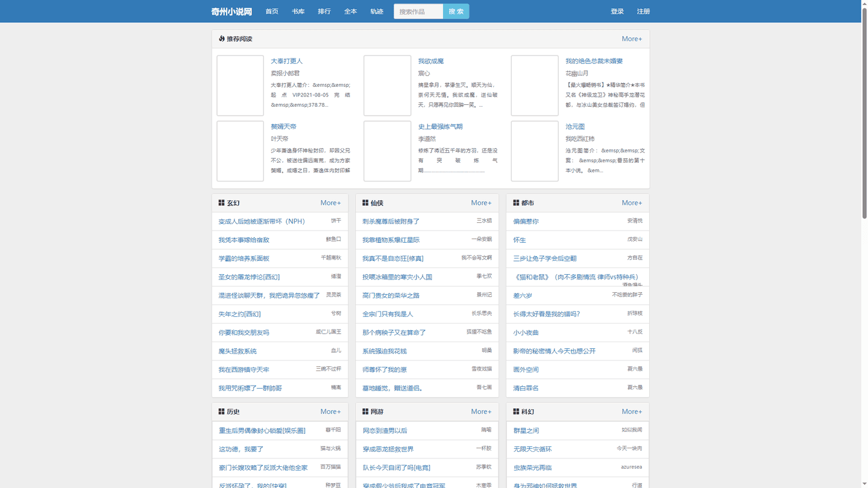Click the grid icon next to 网游
The width and height of the screenshot is (868, 488).
365,411
